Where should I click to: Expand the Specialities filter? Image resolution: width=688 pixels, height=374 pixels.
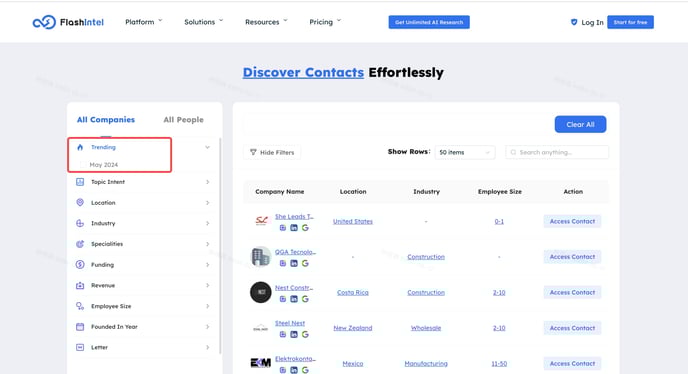[x=208, y=244]
